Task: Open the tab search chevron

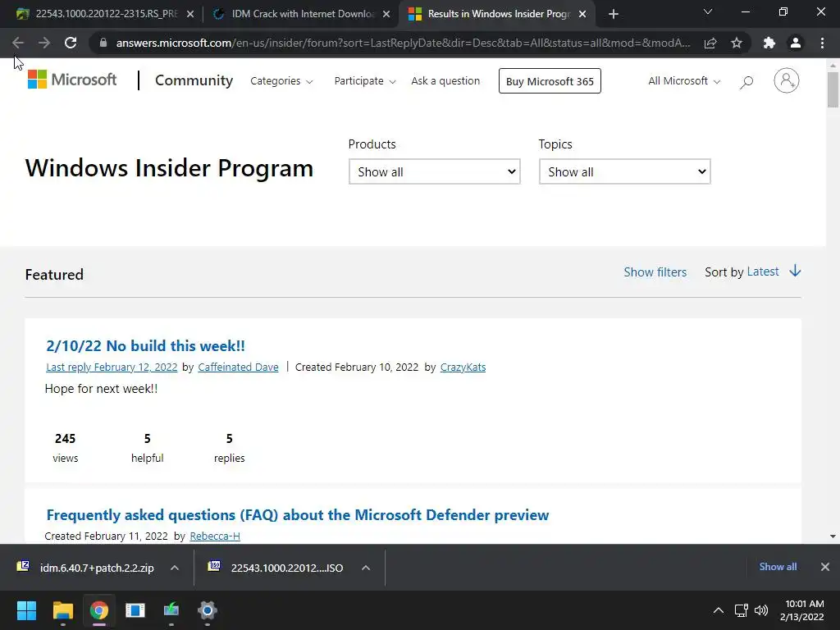Action: 708,11
